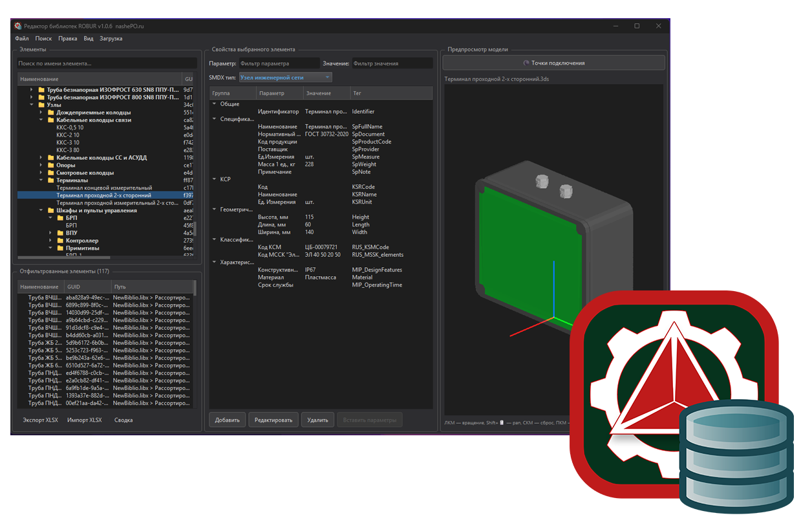
Task: Open the SMDX тип dropdown
Action: [285, 78]
